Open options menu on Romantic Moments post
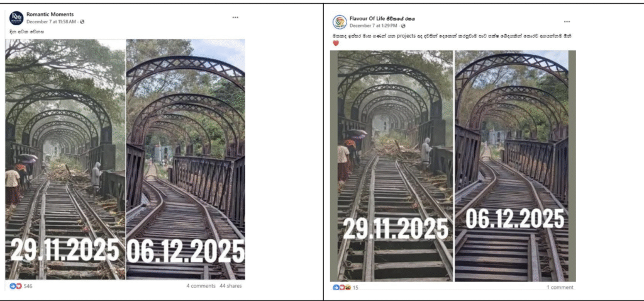644x301 pixels. coord(235,17)
